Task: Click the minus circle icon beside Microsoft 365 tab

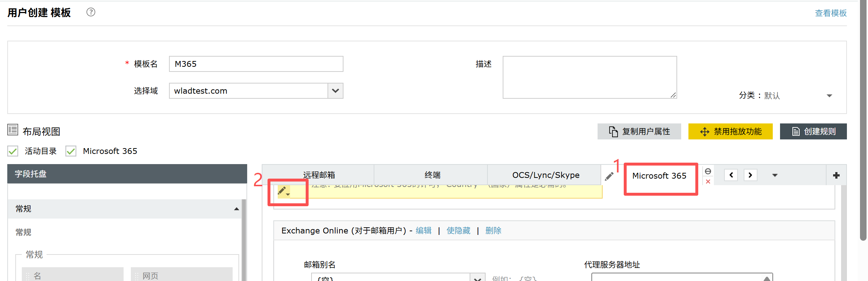Action: pyautogui.click(x=708, y=171)
